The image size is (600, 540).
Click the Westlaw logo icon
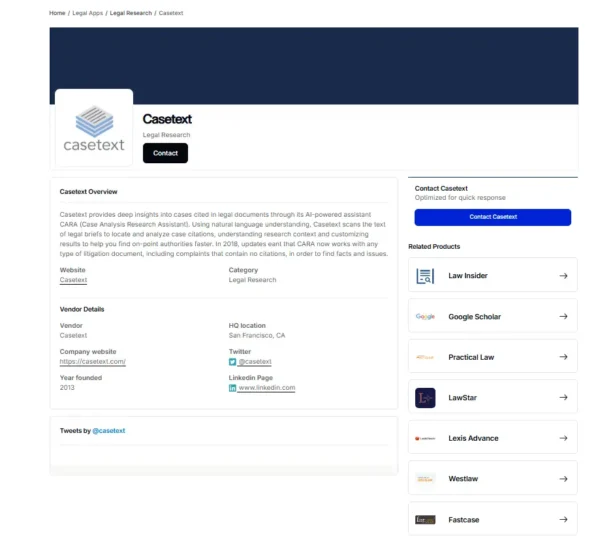point(425,479)
